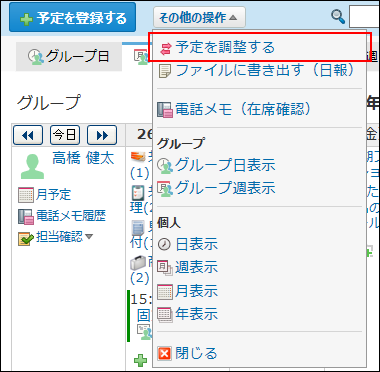This screenshot has width=380, height=372.
Task: Go to previous period with double-left arrow
Action: pos(28,135)
